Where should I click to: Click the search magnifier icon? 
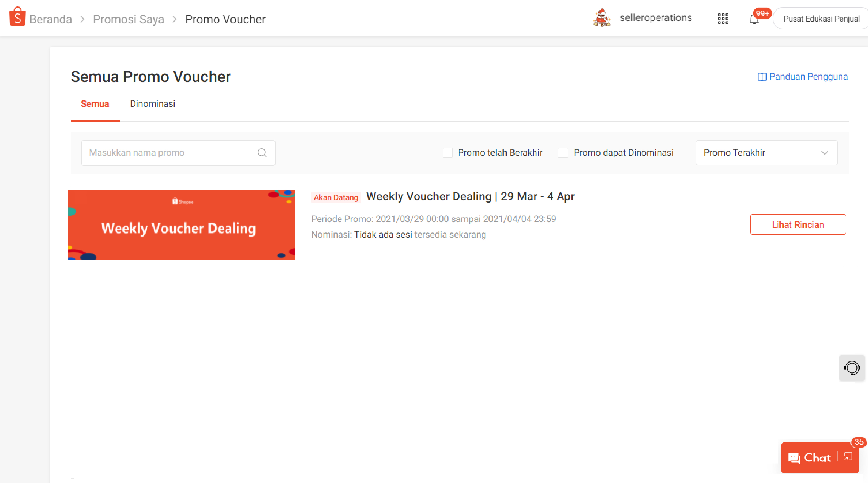[x=262, y=153]
